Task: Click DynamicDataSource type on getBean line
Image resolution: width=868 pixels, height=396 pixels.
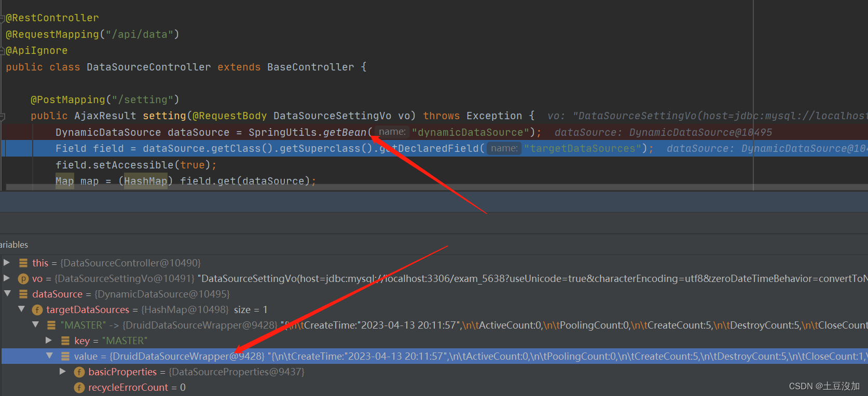Action: [x=108, y=132]
